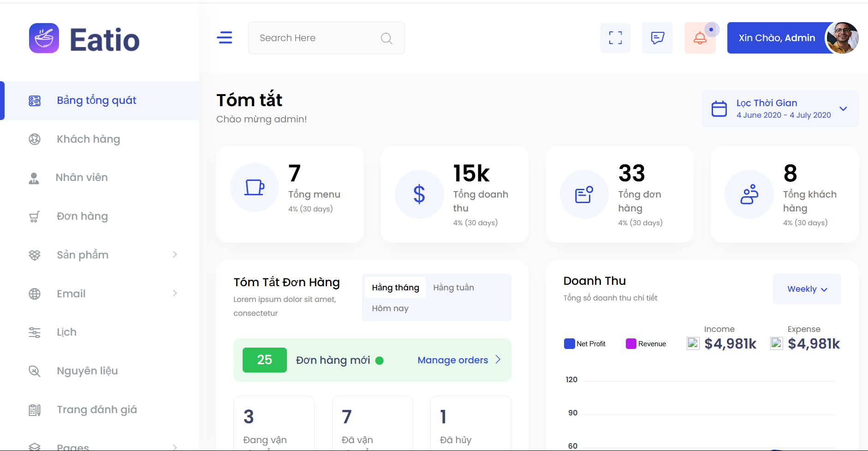Image resolution: width=868 pixels, height=451 pixels.
Task: Open the chat messages icon
Action: (x=657, y=38)
